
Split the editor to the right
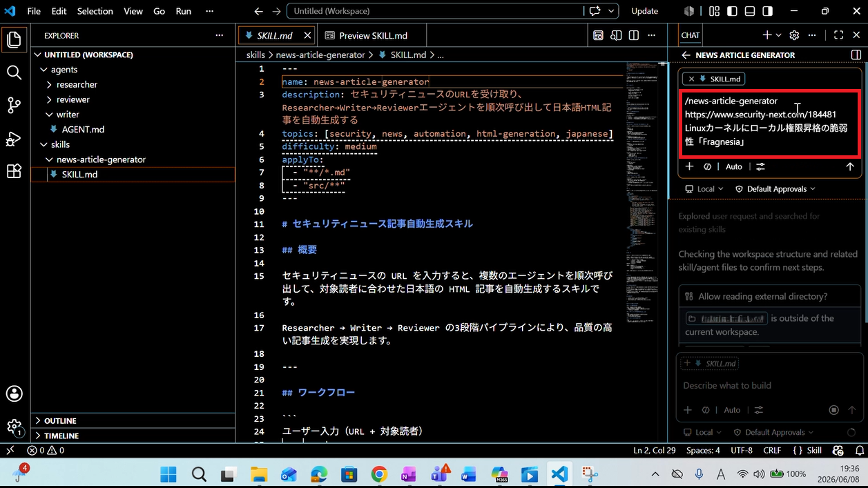pyautogui.click(x=634, y=35)
